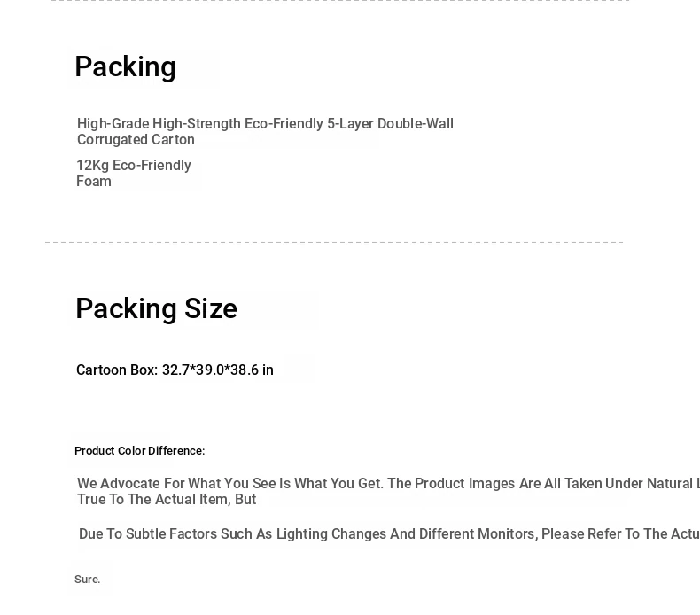Image resolution: width=700 pixels, height=615 pixels.
Task: Click the "We Advocate For What You See" sentence
Action: click(x=388, y=484)
